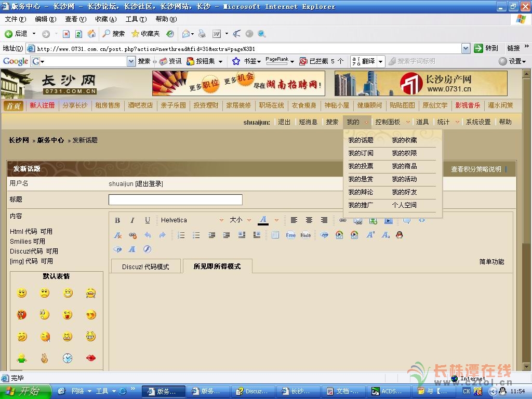Screen dimensions: 532x399
Task: Insert table using grid icon
Action: point(275,235)
